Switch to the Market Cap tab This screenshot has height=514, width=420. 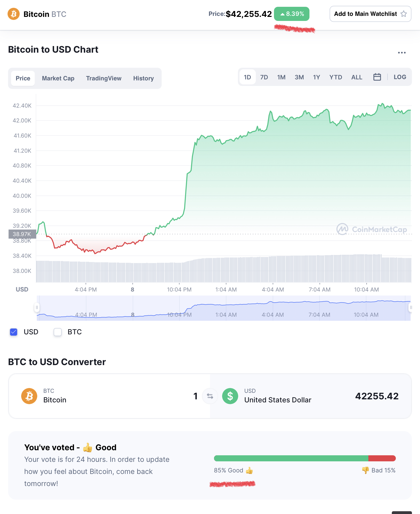click(58, 78)
